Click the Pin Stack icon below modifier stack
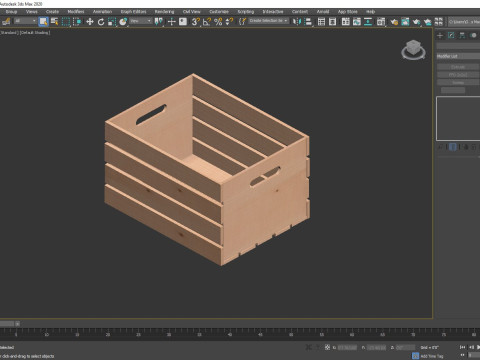 [440, 147]
